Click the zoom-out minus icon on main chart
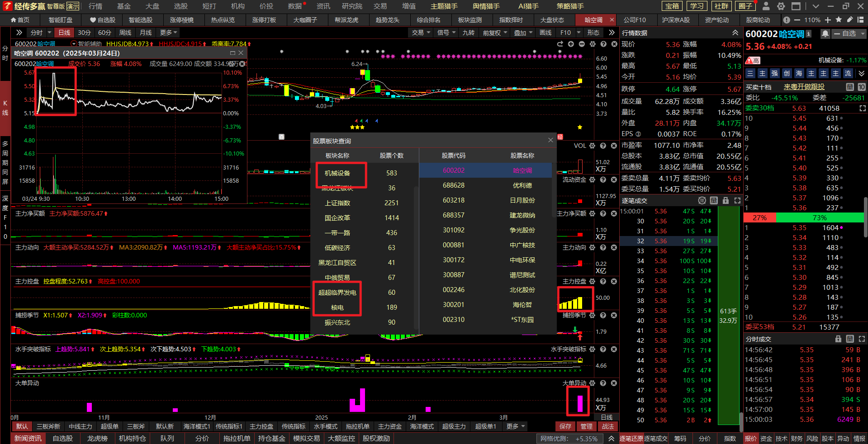This screenshot has height=444, width=868. [582, 44]
